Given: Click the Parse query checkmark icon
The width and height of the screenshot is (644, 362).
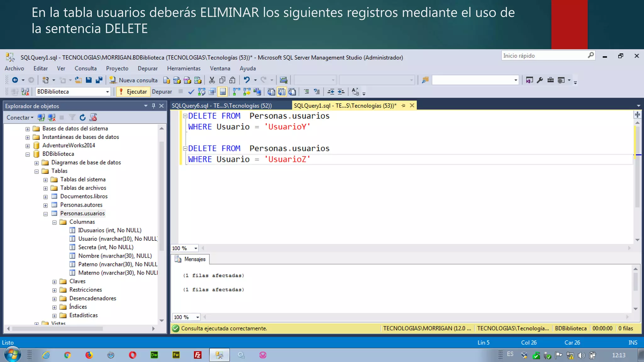Looking at the screenshot, I should click(191, 92).
